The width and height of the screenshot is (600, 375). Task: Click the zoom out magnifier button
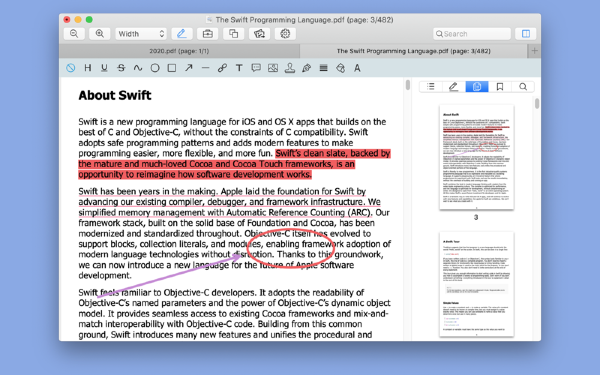[x=74, y=34]
